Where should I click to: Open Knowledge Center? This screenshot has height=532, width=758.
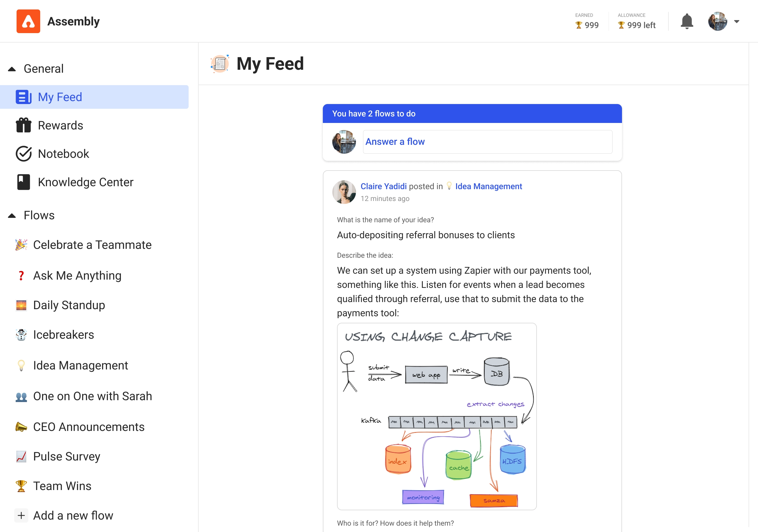pyautogui.click(x=85, y=182)
